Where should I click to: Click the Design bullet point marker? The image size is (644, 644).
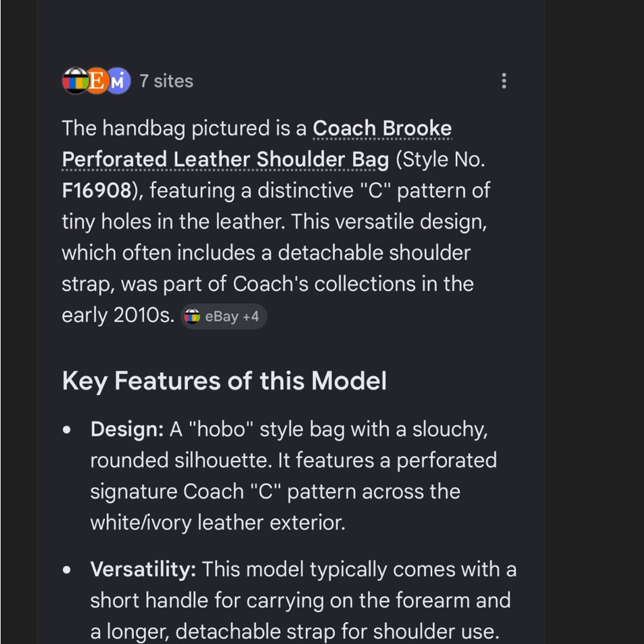click(x=66, y=430)
